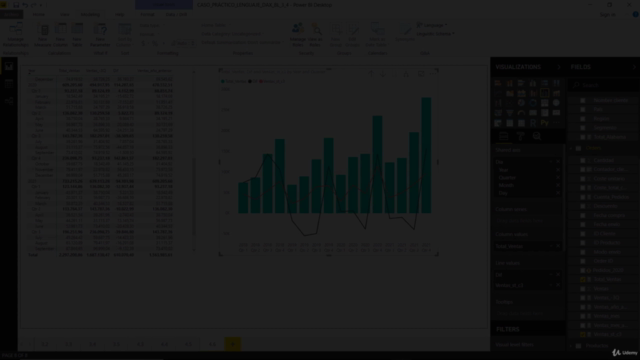Open the Language dropdown in the ribbon

tap(431, 25)
